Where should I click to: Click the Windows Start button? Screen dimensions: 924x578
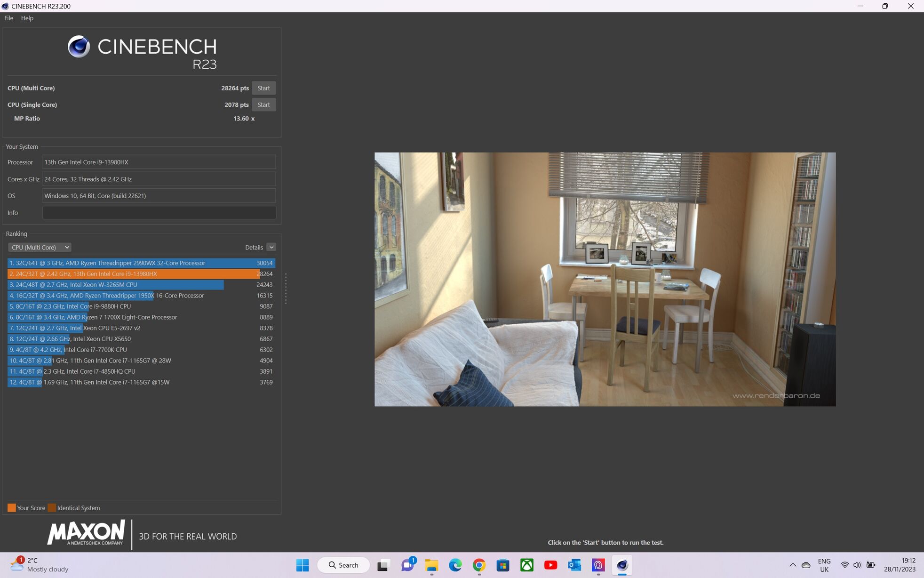click(303, 565)
